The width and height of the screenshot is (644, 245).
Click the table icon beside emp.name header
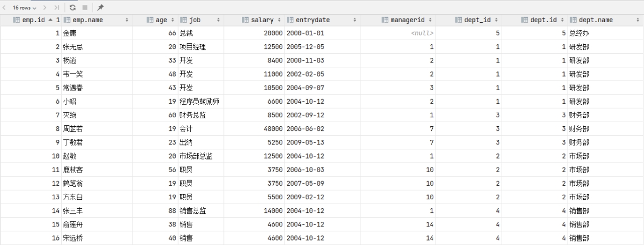pos(67,20)
